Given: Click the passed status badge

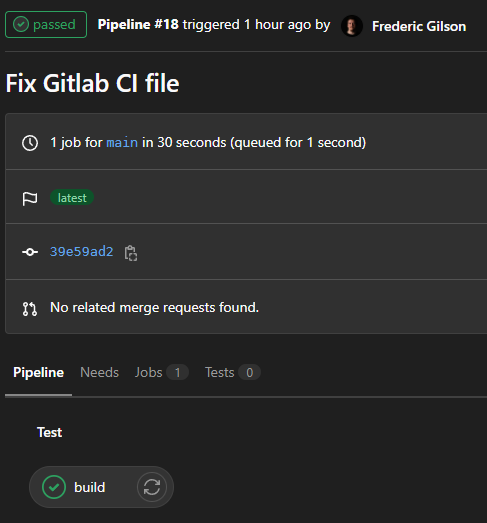Looking at the screenshot, I should tap(46, 24).
